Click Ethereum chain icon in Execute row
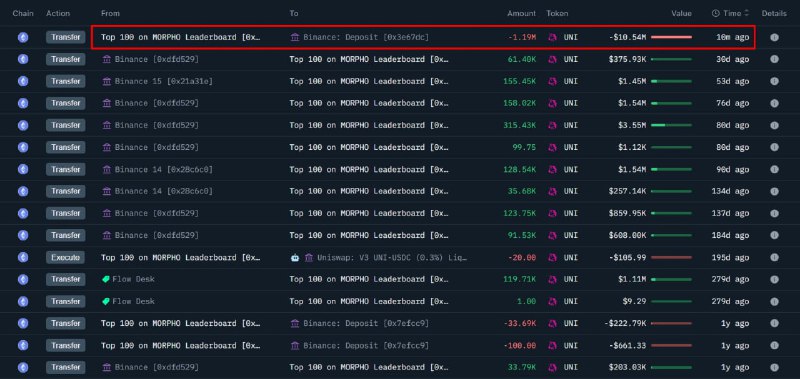The image size is (800, 379). (x=23, y=258)
